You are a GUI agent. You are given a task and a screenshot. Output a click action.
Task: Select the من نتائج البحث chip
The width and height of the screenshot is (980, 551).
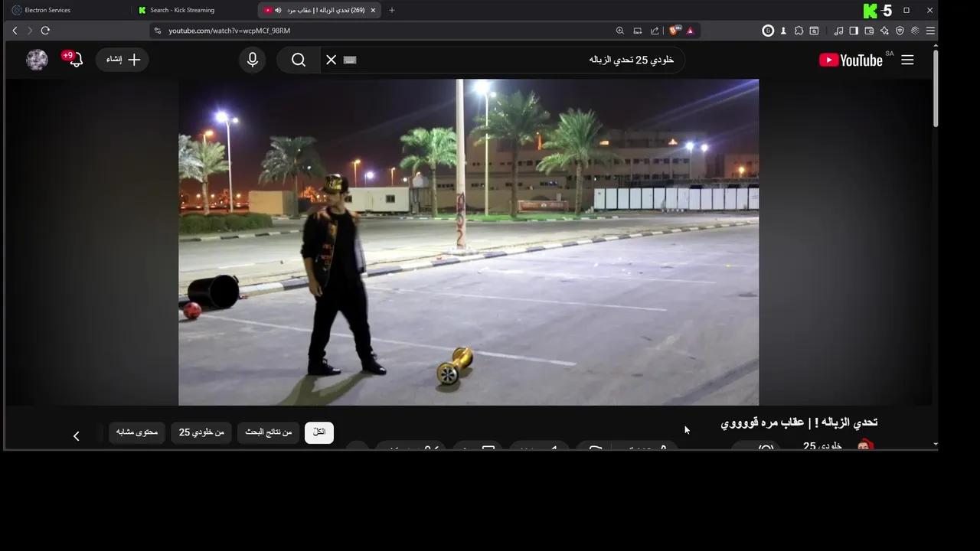tap(269, 432)
